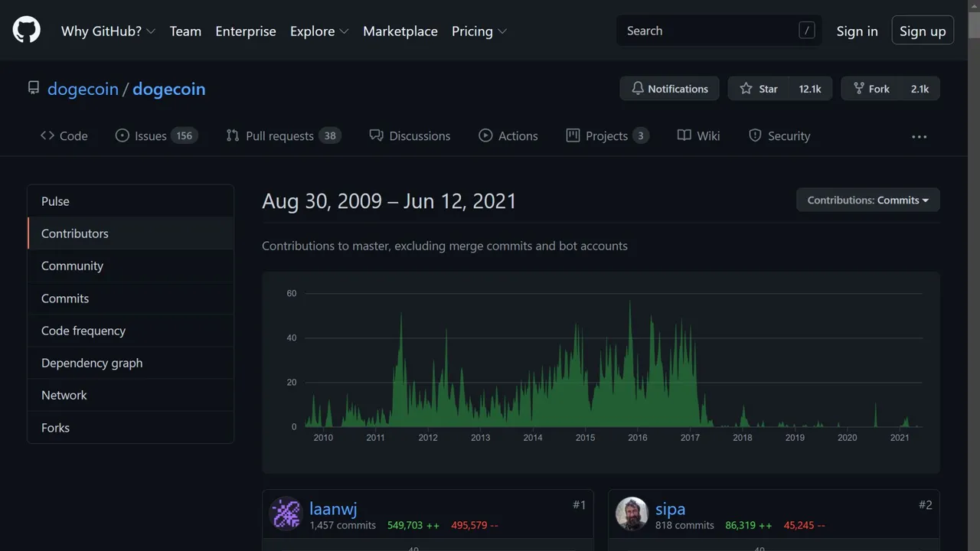
Task: Open the Pull requests tab
Action: (283, 135)
